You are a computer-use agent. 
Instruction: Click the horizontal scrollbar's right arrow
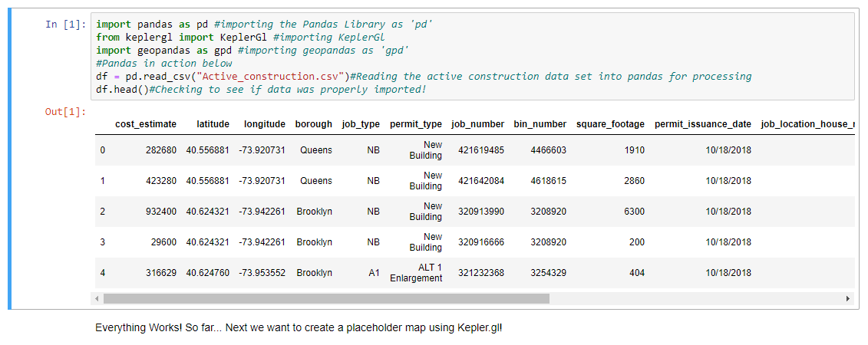coord(848,298)
